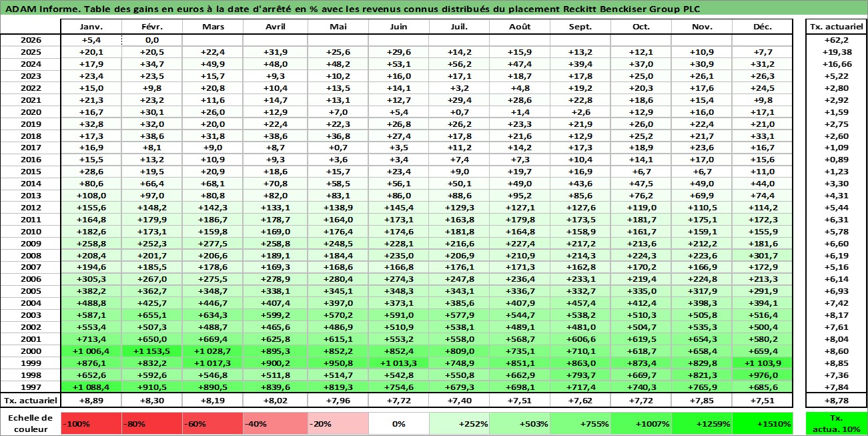Click the +503% green scale swatch
868x436 pixels.
click(519, 423)
